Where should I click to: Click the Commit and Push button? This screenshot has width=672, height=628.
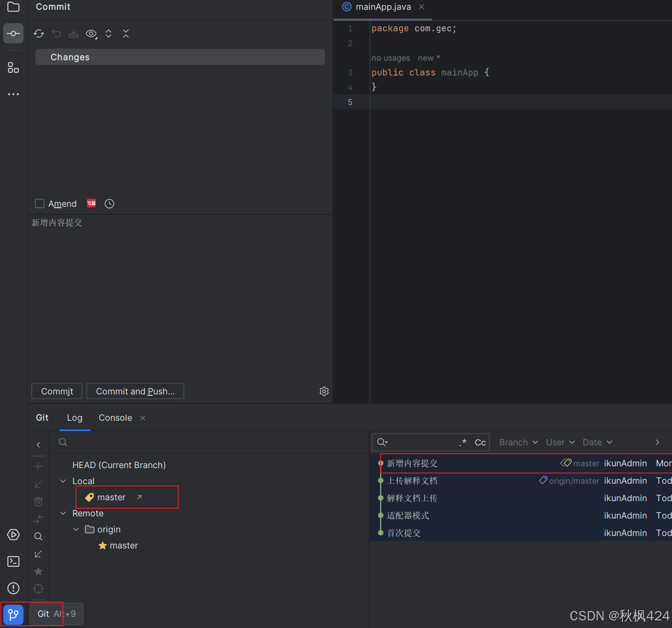pos(135,391)
